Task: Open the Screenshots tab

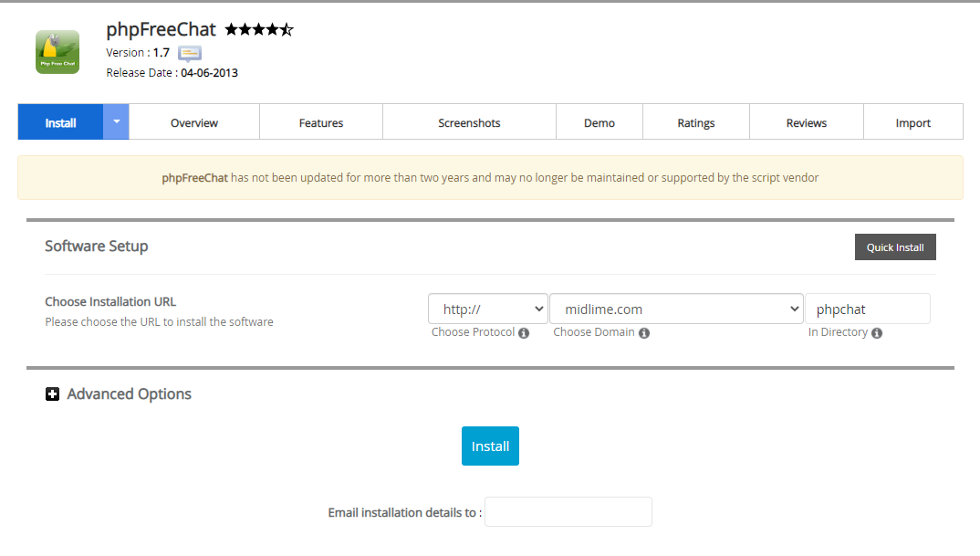Action: (x=468, y=121)
